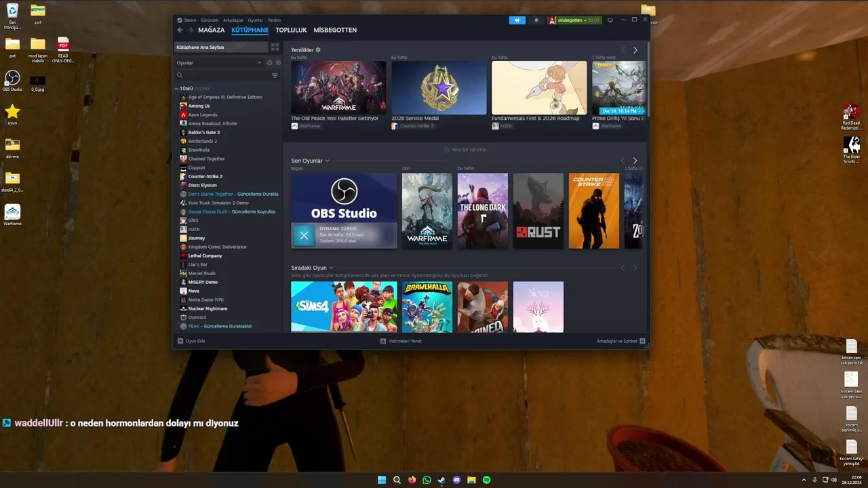This screenshot has width=868, height=488.
Task: Select Counter-Strike 2 in library list
Action: click(x=205, y=176)
